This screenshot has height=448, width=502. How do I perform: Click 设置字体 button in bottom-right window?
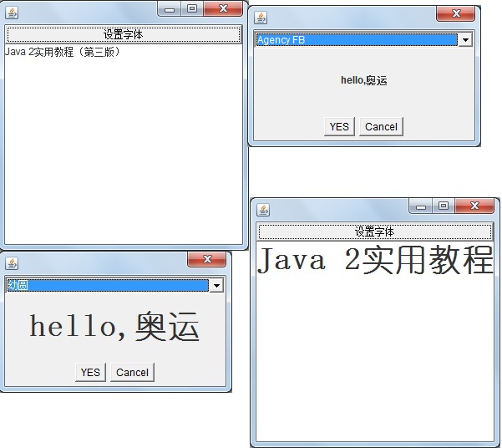click(x=375, y=232)
